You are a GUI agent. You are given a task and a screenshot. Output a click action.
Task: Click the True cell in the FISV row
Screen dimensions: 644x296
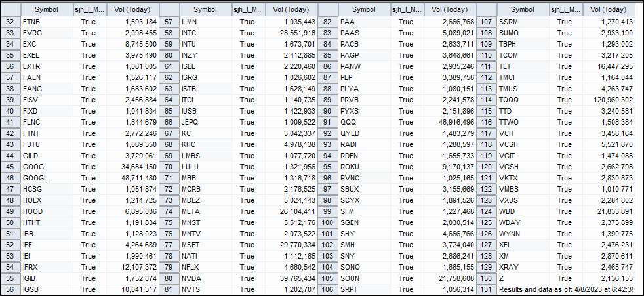[90, 100]
